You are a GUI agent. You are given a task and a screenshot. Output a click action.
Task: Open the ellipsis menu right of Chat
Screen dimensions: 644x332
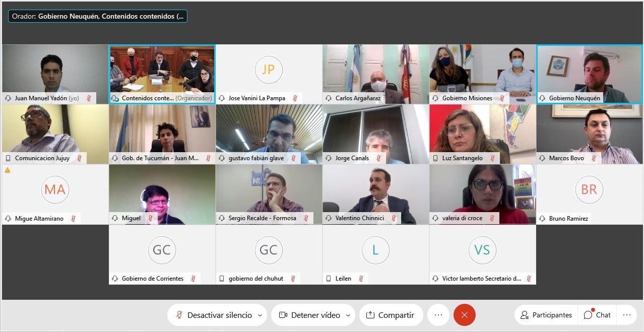pos(626,315)
